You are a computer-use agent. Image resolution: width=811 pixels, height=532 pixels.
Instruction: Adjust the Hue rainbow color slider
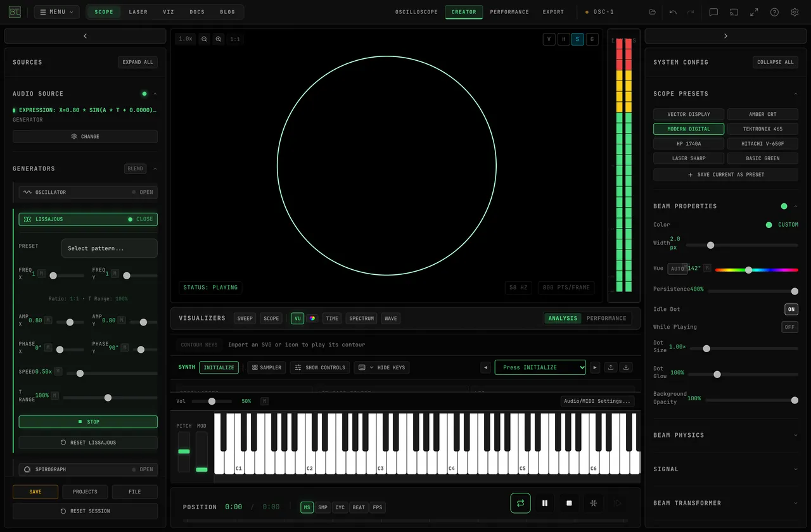(757, 270)
